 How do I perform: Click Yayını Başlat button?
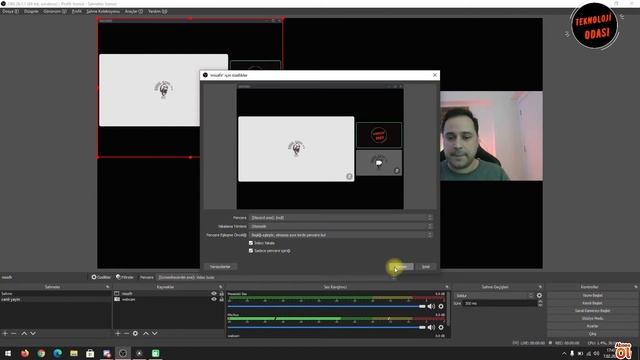click(592, 295)
